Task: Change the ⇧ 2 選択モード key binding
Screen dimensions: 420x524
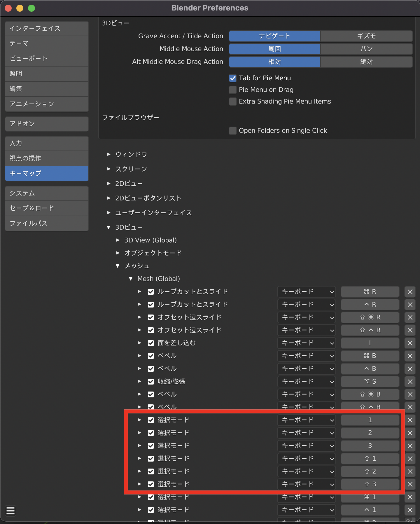Action: click(x=370, y=471)
